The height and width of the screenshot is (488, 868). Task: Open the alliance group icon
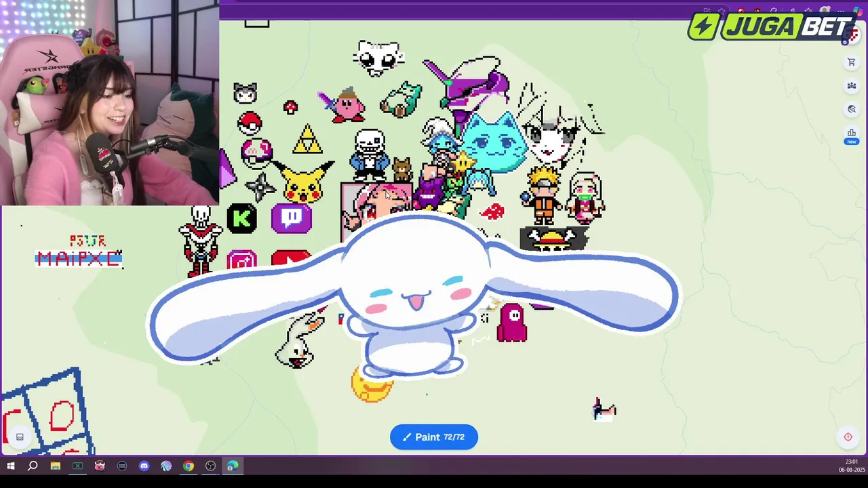click(852, 86)
